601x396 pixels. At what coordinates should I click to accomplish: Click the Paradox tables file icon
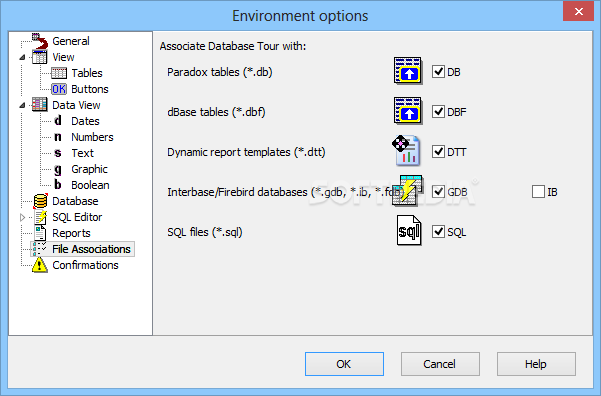[408, 71]
